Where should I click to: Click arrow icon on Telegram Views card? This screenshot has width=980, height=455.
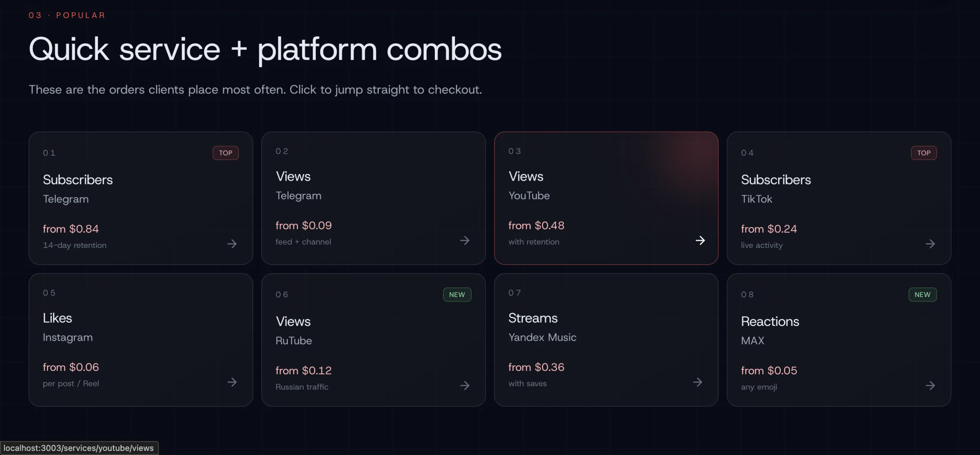[x=465, y=241]
